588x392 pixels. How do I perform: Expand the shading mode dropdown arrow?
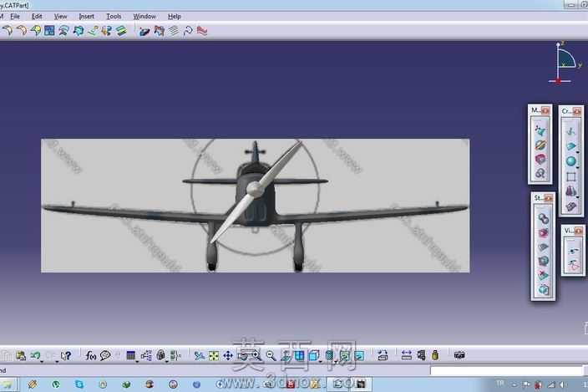(x=336, y=361)
